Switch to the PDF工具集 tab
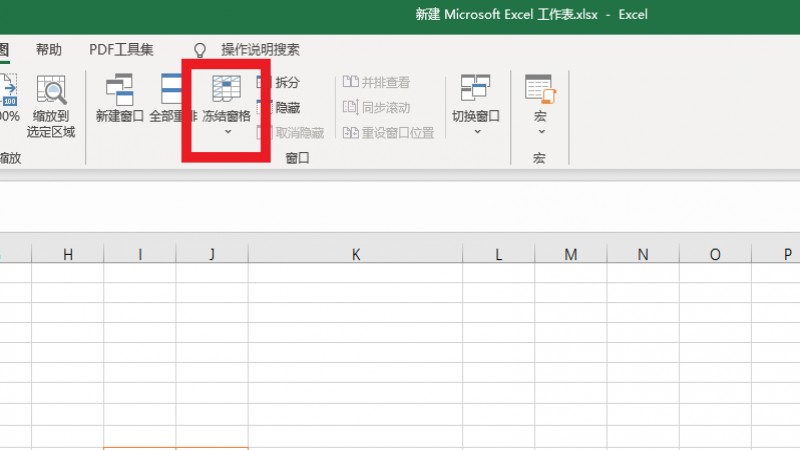The width and height of the screenshot is (800, 450). pos(121,50)
